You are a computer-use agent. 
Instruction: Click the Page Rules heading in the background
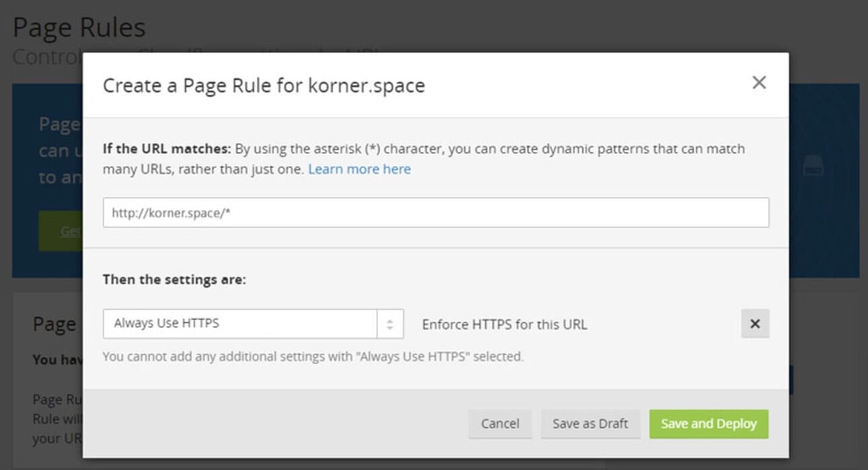[x=79, y=28]
